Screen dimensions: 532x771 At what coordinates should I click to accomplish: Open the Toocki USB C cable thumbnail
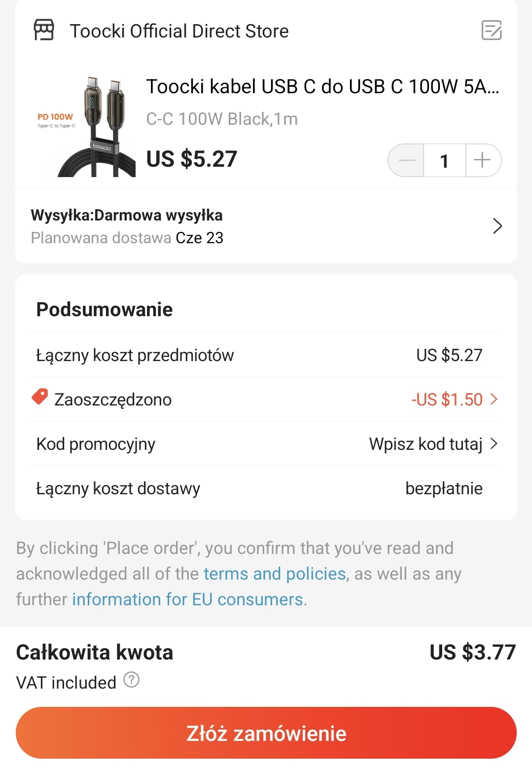86,127
